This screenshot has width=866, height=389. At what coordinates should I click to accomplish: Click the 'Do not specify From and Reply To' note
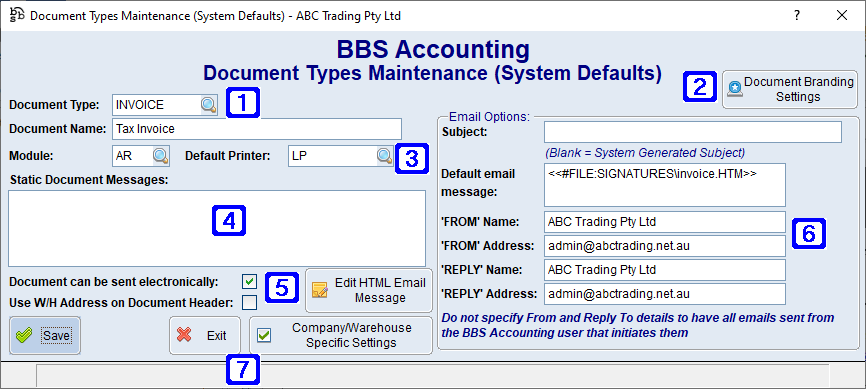pyautogui.click(x=637, y=325)
